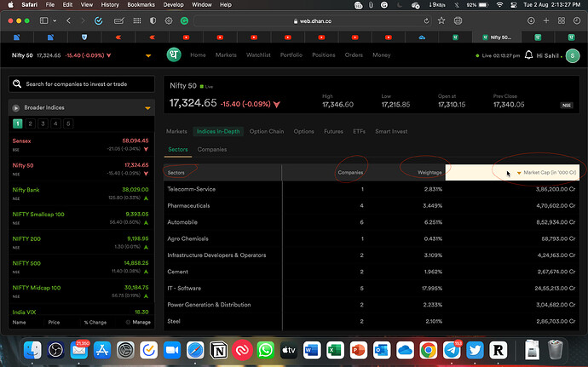Open a new tab with plus icon

(546, 20)
